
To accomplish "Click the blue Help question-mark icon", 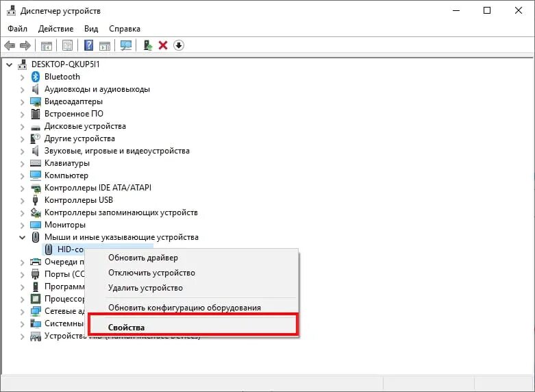I will [89, 45].
